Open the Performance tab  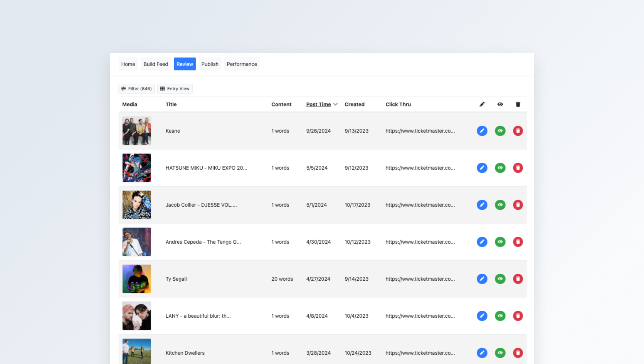[x=242, y=64]
